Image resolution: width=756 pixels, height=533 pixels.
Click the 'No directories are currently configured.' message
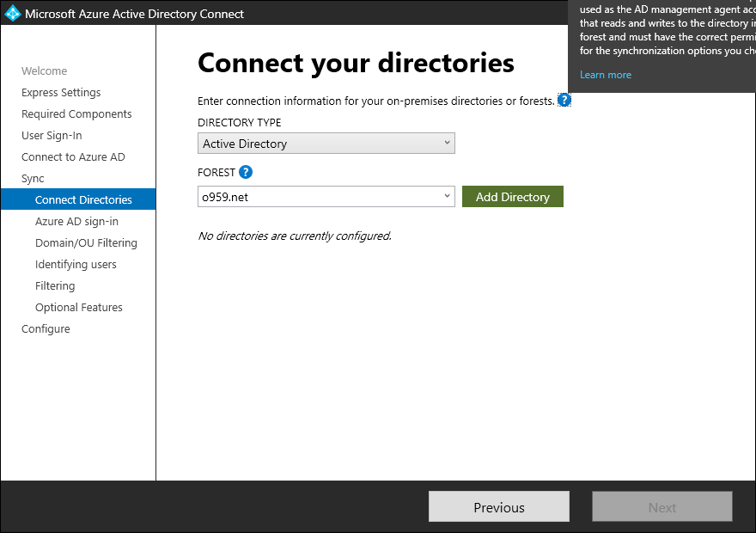295,236
